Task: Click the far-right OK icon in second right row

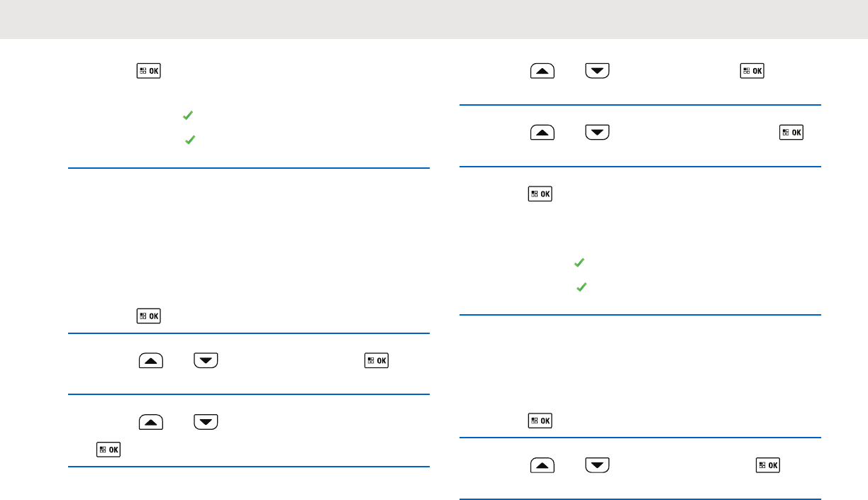Action: click(791, 133)
